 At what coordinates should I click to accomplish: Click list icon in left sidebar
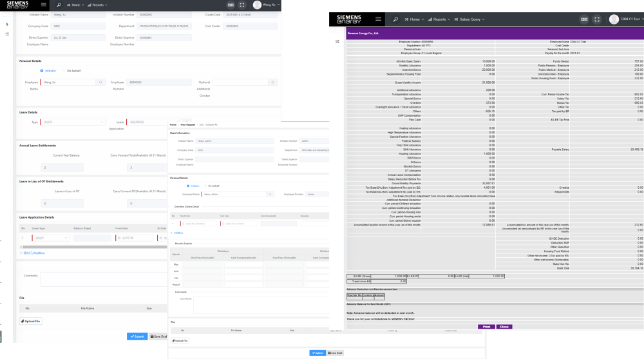pyautogui.click(x=7, y=34)
